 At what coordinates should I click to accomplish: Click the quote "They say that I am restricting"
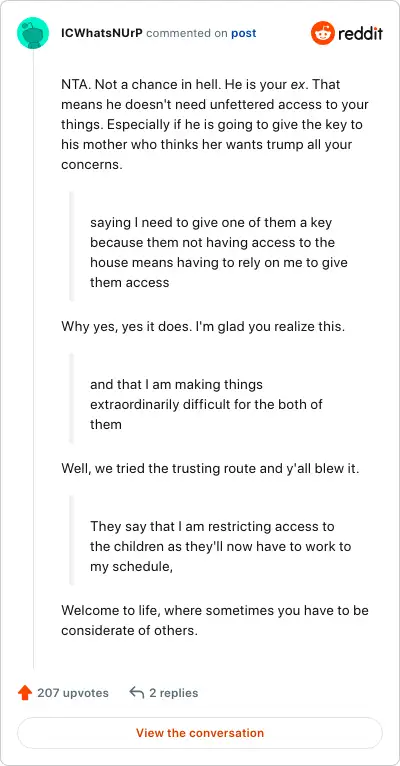click(x=220, y=546)
